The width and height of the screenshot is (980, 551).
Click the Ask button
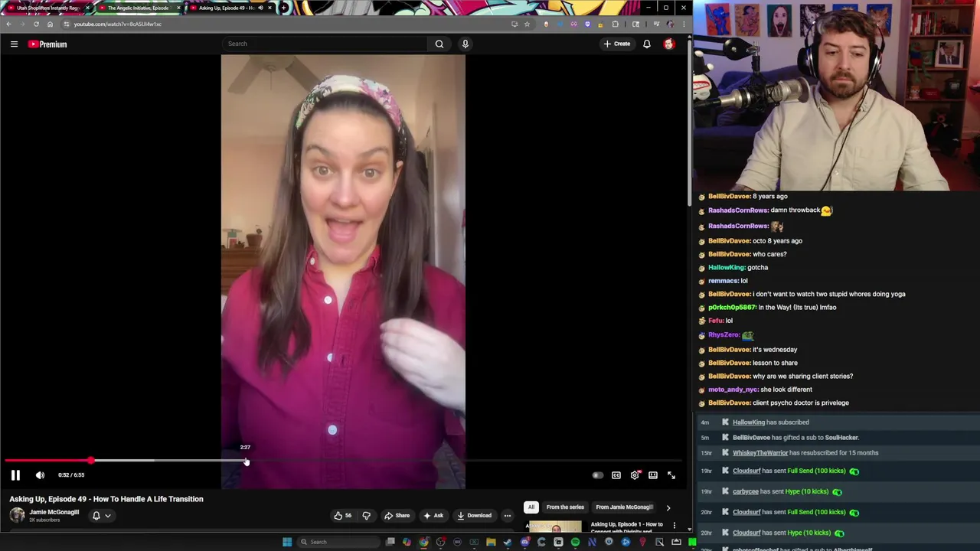click(x=433, y=516)
